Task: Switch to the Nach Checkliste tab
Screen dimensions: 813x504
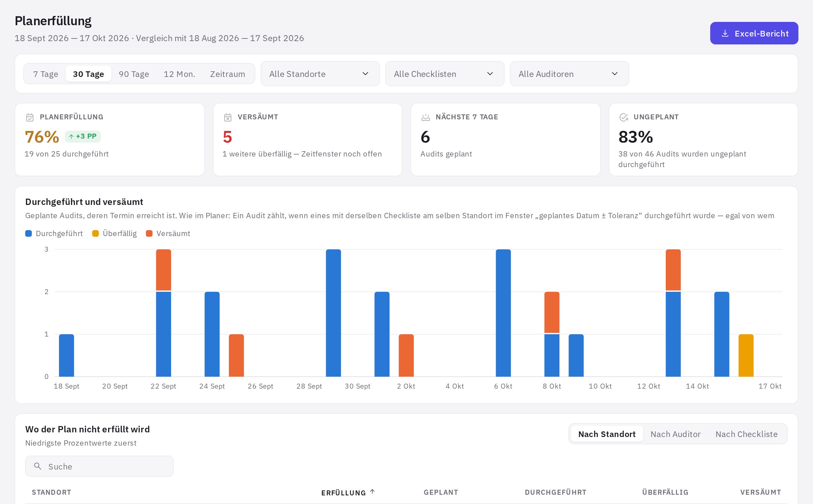Action: coord(746,434)
